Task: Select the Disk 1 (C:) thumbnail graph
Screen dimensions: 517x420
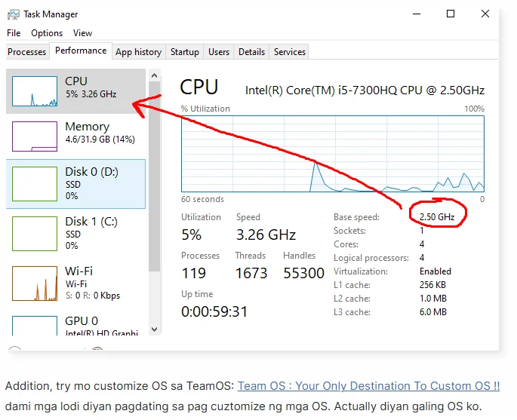Action: [35, 234]
